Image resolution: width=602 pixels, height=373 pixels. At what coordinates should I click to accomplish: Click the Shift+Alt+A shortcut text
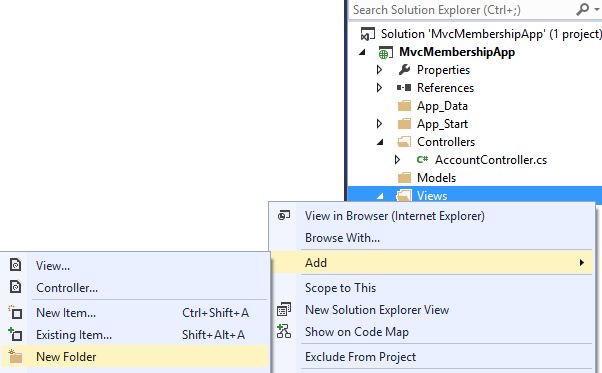213,334
